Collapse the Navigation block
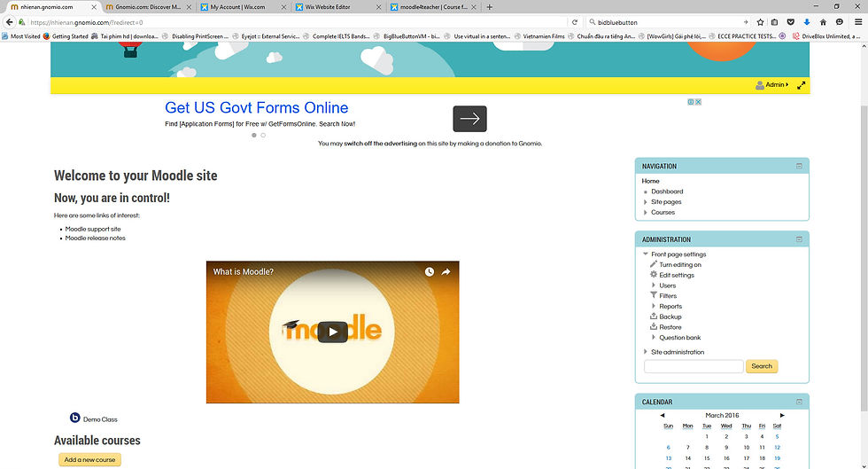868x469 pixels. [x=799, y=166]
